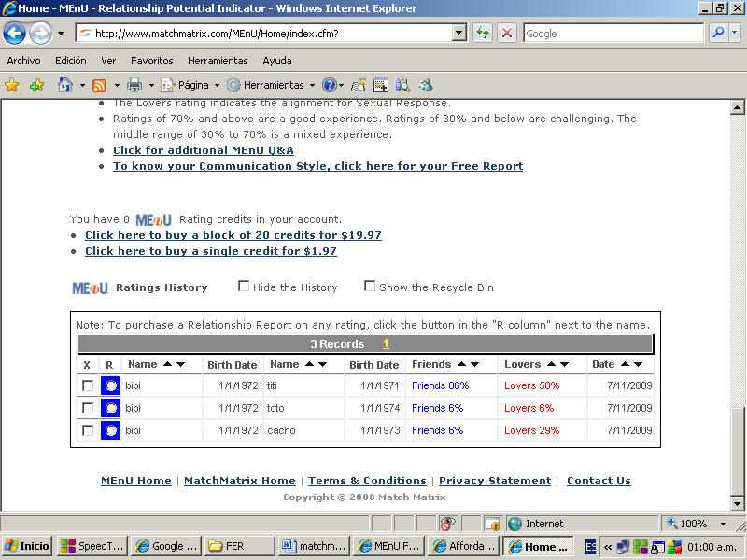747x560 pixels.
Task: Click the green Refresh page icon
Action: 483,33
